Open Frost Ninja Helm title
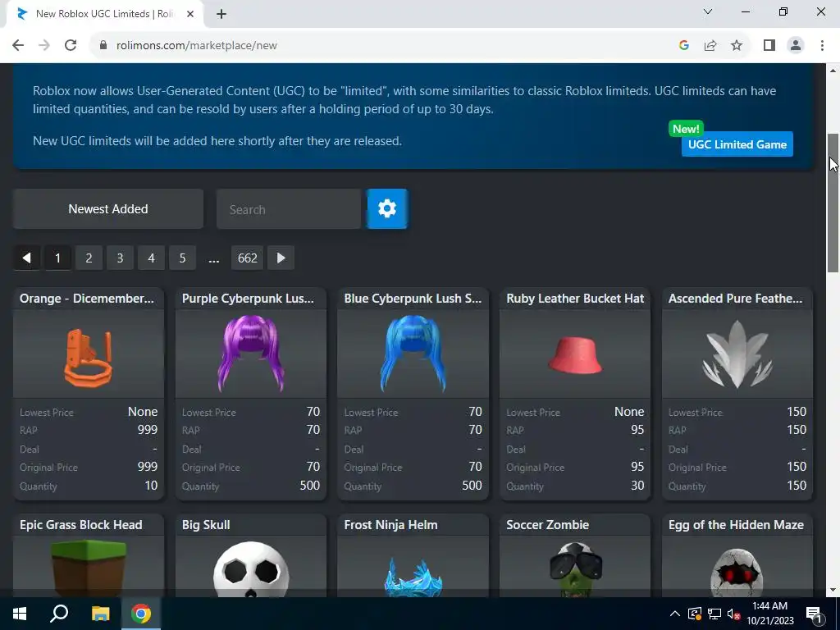This screenshot has height=630, width=840. [x=390, y=525]
